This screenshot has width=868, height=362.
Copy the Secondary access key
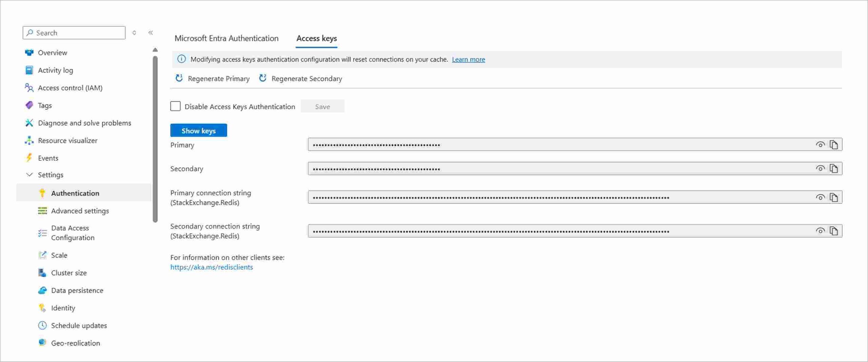(833, 168)
